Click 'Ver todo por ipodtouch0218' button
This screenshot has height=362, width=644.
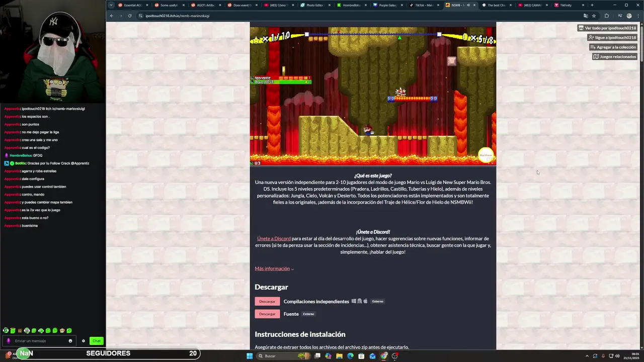(607, 28)
